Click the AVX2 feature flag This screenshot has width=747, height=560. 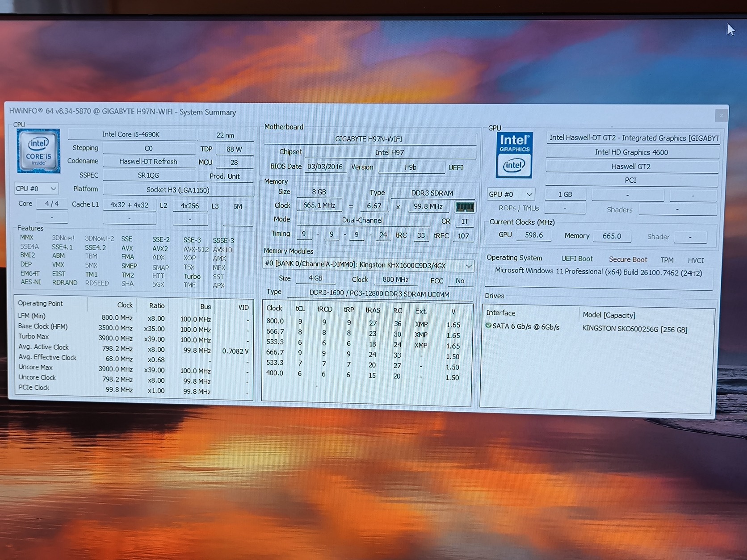coord(160,249)
